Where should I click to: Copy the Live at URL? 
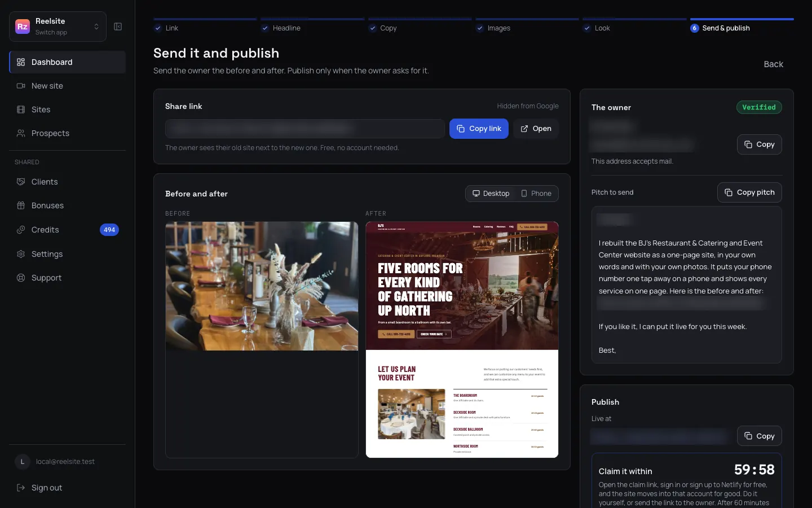pos(759,436)
